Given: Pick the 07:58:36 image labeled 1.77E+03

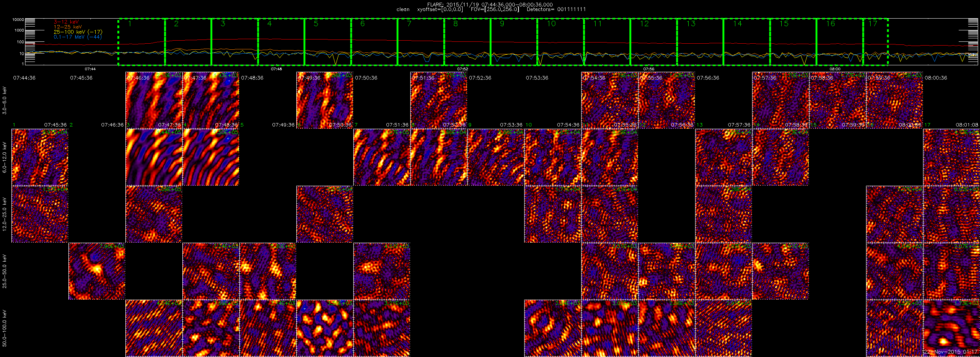Looking at the screenshot, I should click(x=838, y=100).
